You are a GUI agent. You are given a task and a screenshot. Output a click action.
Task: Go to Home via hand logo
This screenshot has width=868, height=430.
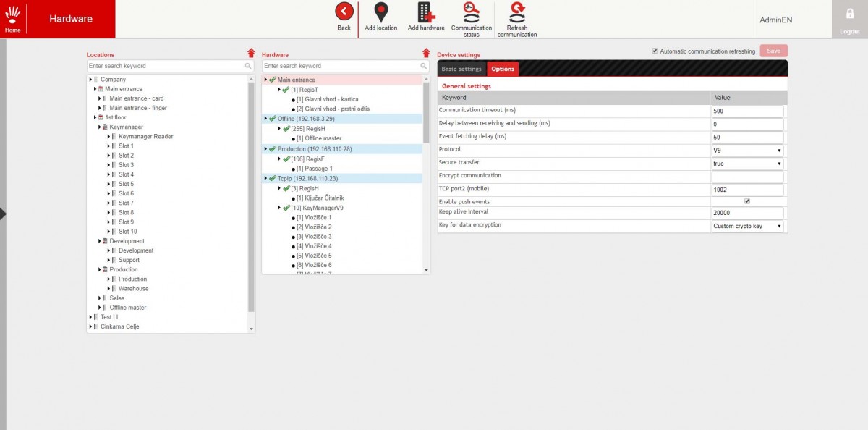pyautogui.click(x=13, y=14)
